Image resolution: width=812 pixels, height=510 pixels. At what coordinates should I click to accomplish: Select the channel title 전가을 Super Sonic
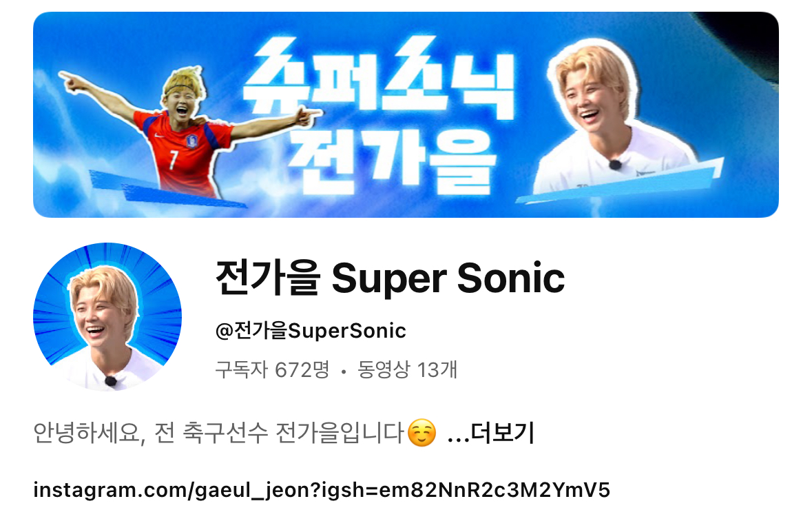[x=389, y=278]
